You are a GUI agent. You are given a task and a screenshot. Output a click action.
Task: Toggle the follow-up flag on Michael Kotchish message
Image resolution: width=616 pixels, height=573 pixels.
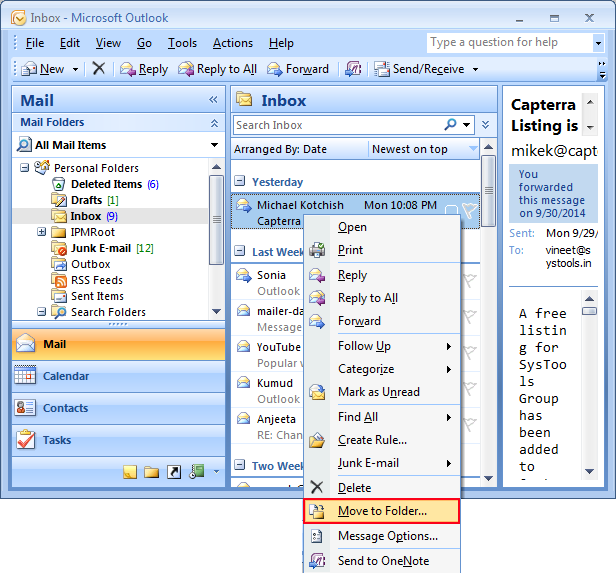point(469,210)
